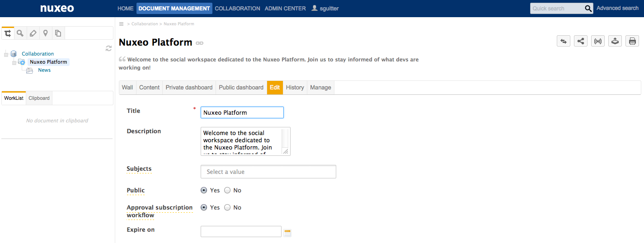Collapse the Nuxeo Platform tree node
The width and height of the screenshot is (644, 243).
pyautogui.click(x=14, y=62)
